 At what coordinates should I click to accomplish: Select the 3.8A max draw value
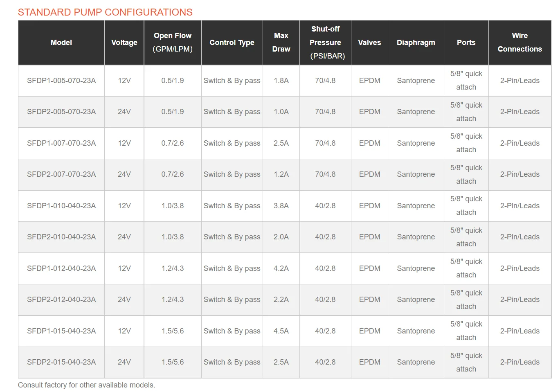click(281, 206)
